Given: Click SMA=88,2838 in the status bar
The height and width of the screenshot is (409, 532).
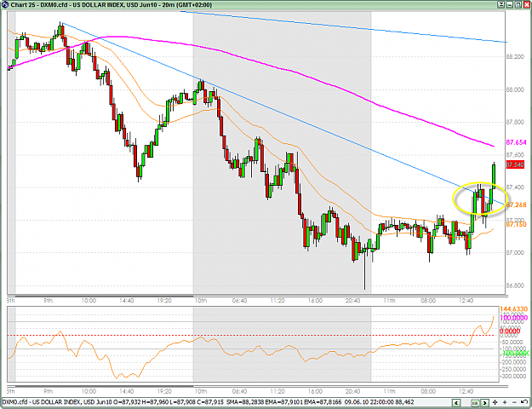Looking at the screenshot, I should click(246, 402).
